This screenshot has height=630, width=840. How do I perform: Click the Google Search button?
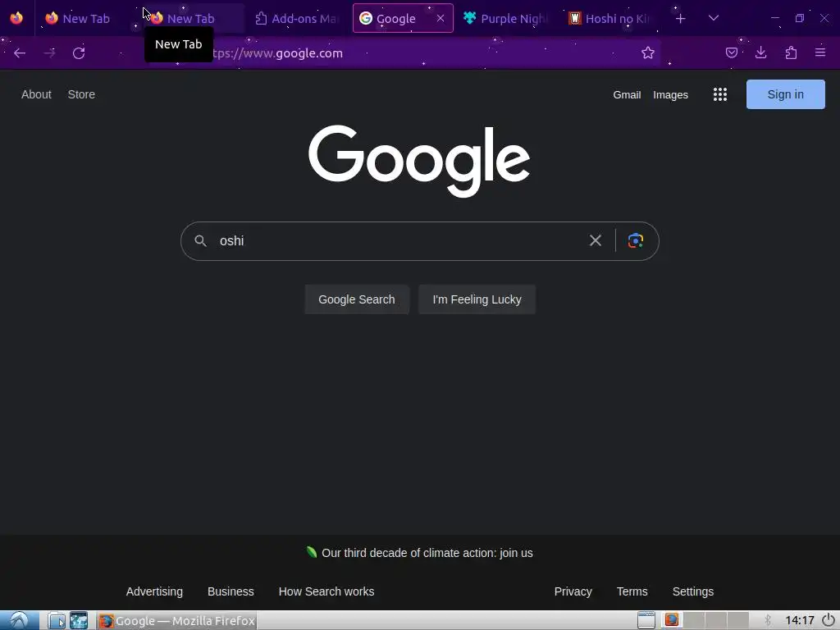click(x=357, y=299)
